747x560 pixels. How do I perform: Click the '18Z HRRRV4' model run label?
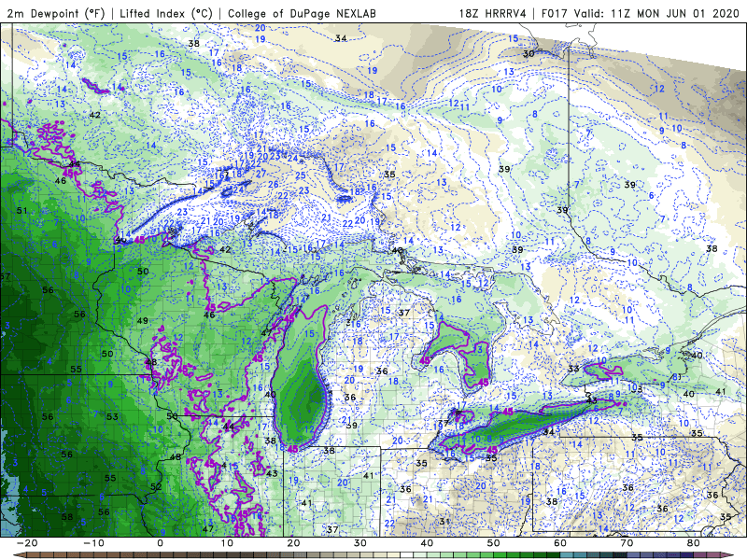tap(492, 13)
